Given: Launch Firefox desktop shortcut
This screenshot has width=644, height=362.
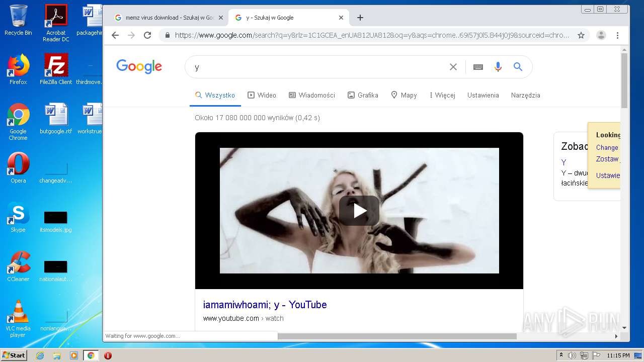Looking at the screenshot, I should [x=18, y=70].
